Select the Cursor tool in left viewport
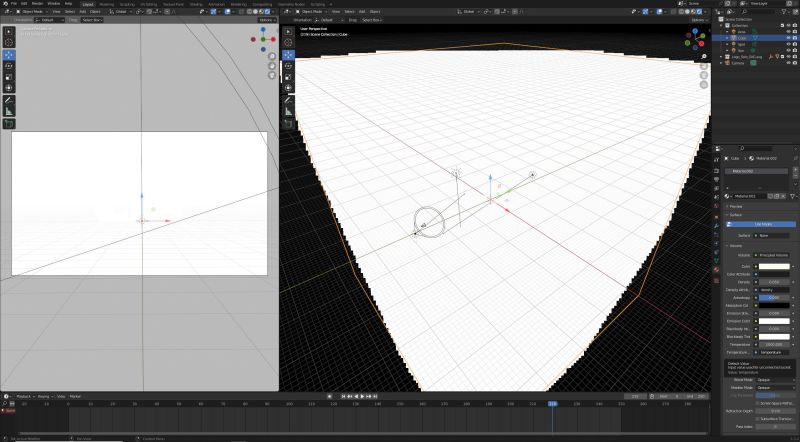This screenshot has width=800, height=442. click(9, 42)
